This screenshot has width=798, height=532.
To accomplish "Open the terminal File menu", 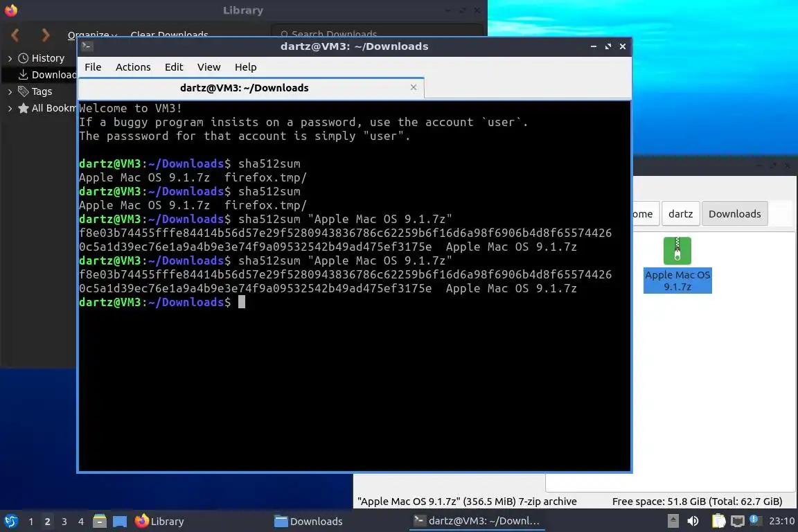I will [x=93, y=67].
